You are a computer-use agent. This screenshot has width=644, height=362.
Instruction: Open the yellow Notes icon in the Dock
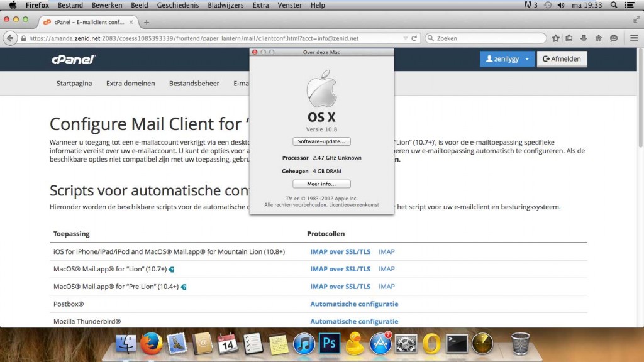pos(279,344)
